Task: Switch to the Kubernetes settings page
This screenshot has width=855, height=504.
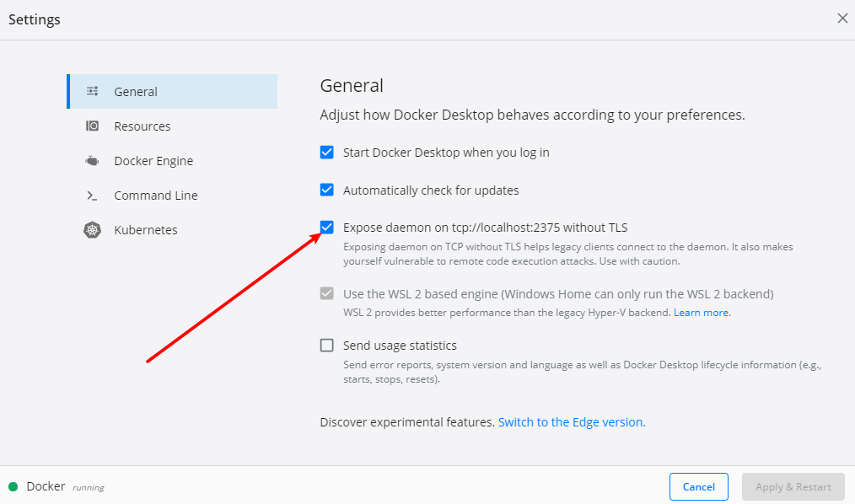Action: 145,229
